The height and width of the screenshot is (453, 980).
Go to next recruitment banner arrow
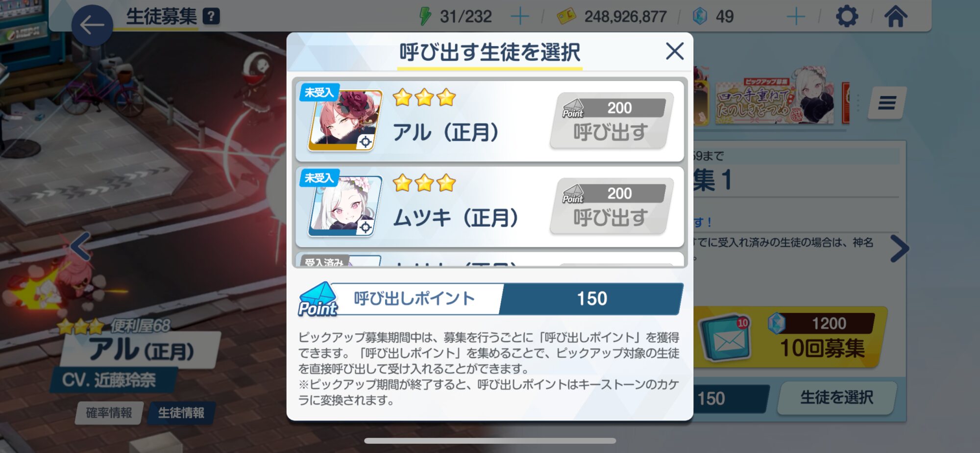900,249
